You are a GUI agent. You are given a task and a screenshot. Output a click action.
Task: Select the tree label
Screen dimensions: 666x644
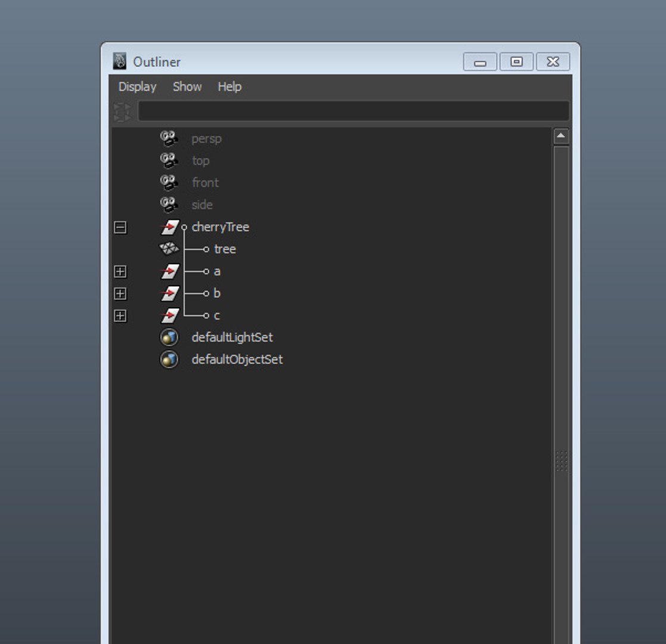click(x=225, y=249)
